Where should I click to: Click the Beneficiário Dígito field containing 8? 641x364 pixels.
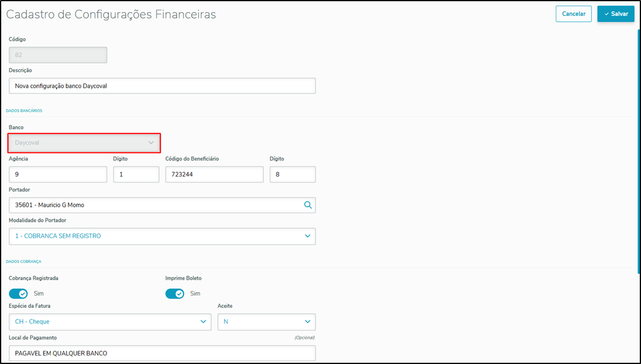pos(293,174)
